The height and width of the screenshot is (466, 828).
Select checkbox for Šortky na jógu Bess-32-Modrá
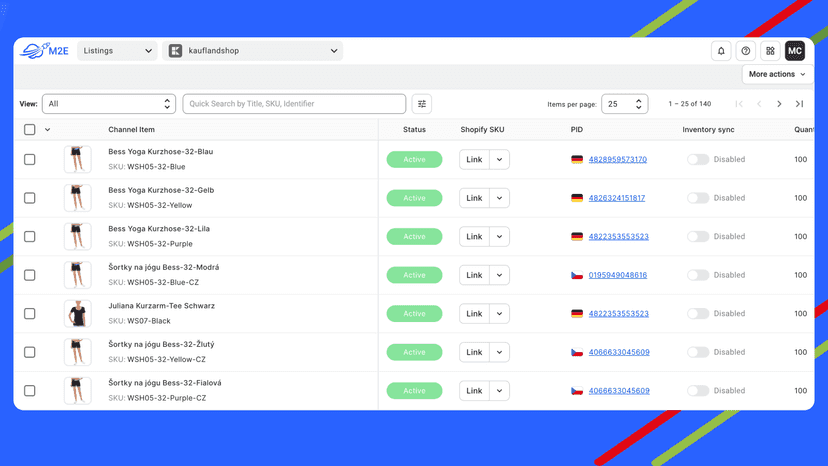point(30,275)
